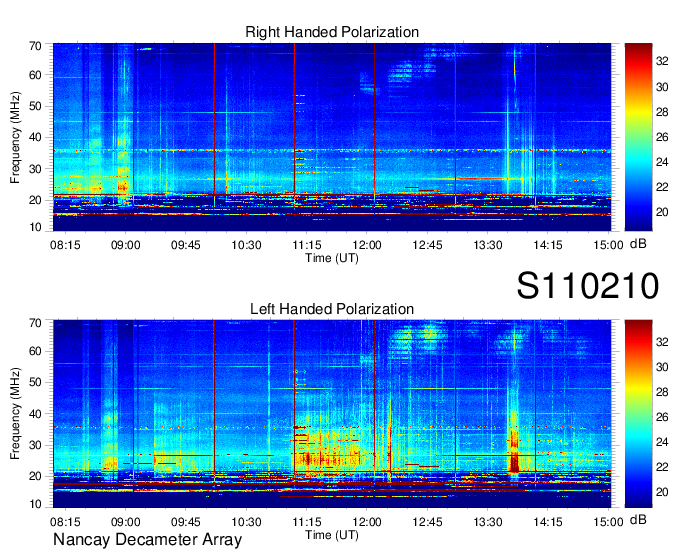Click the 'Left Handed Polarization' plot title
Screen dimensions: 680x552
click(x=332, y=309)
